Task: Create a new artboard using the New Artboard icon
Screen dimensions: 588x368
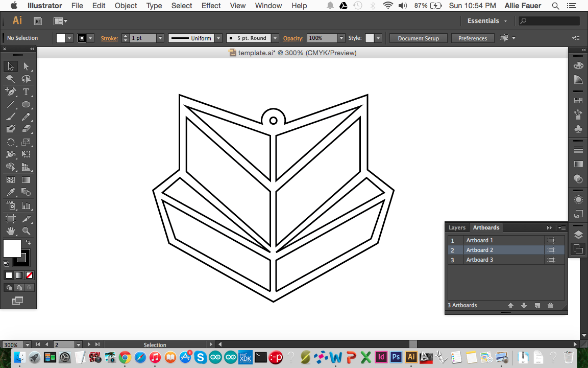Action: [537, 305]
